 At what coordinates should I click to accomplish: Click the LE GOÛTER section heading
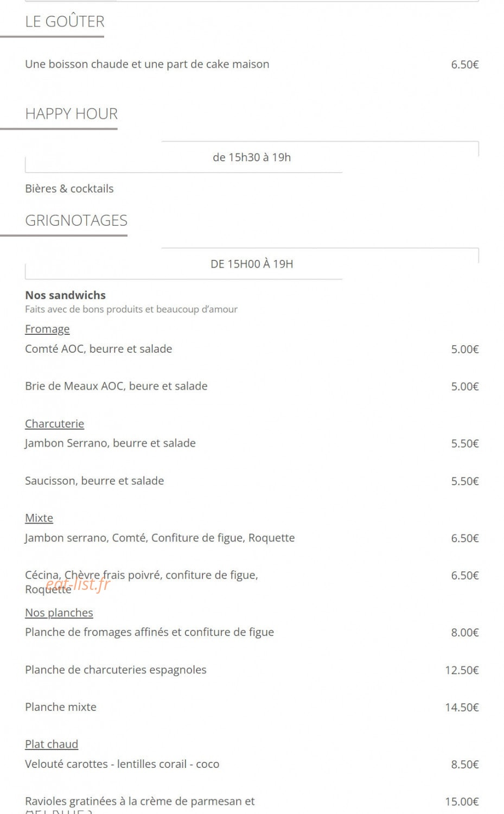[x=65, y=22]
